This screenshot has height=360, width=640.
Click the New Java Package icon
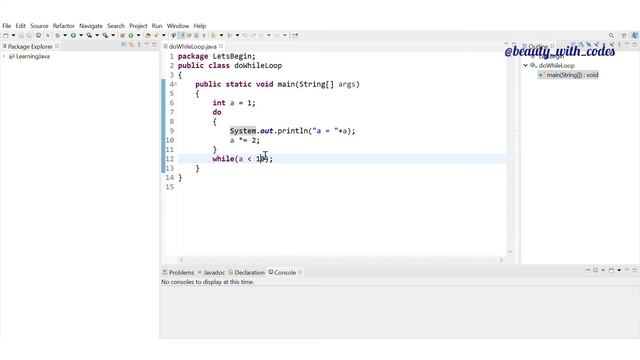[122, 36]
